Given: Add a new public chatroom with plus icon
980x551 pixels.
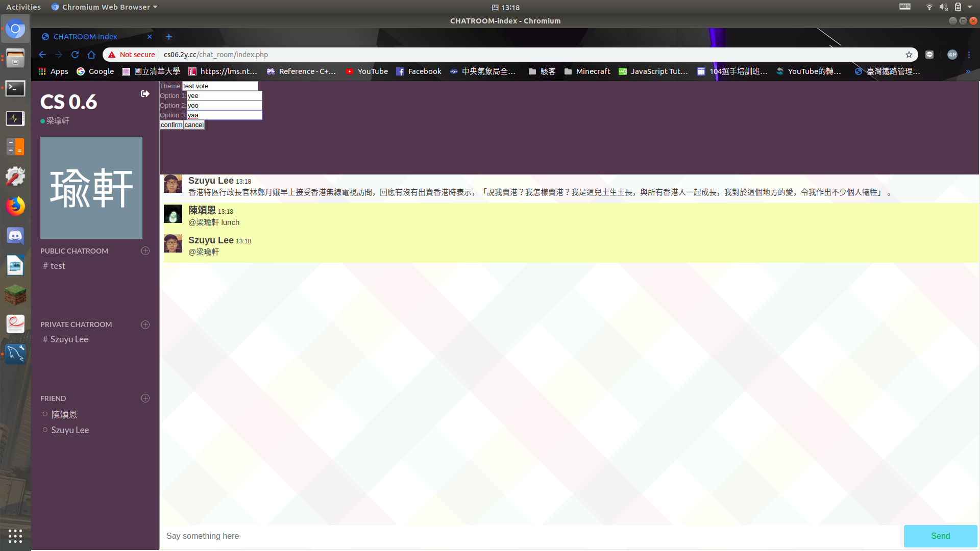Looking at the screenshot, I should [145, 251].
